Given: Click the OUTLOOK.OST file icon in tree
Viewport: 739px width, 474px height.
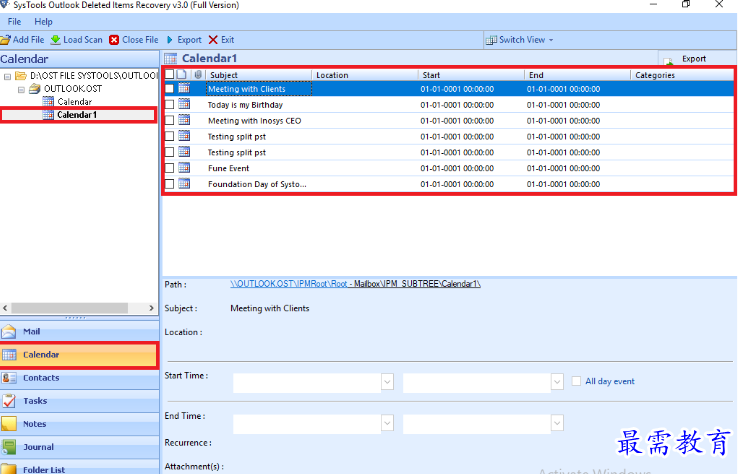Looking at the screenshot, I should click(34, 89).
